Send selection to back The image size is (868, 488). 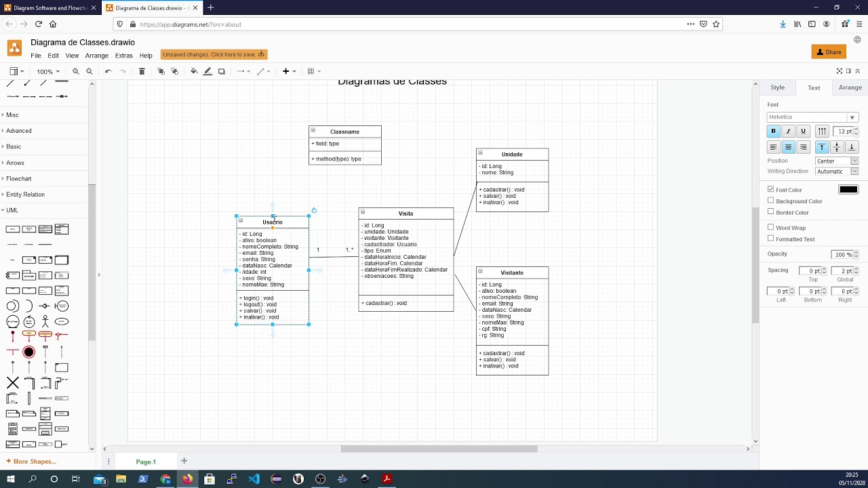tap(175, 71)
